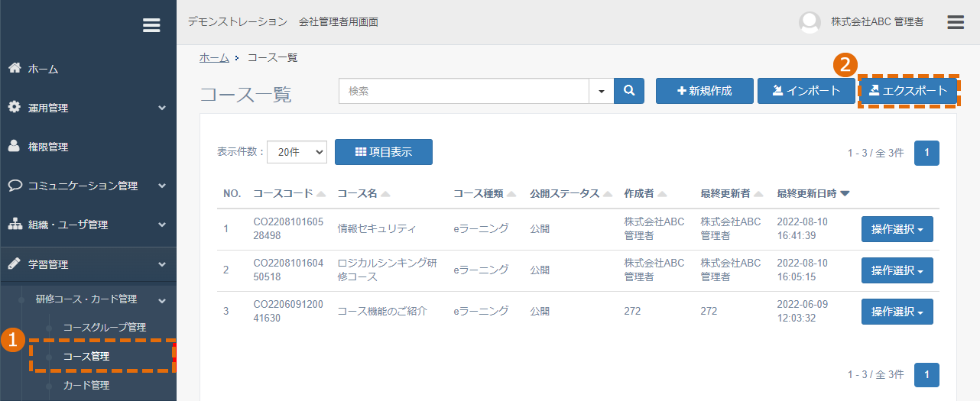Expand the 組織・ユーザ管理 chevron
The image size is (980, 401).
(x=162, y=225)
